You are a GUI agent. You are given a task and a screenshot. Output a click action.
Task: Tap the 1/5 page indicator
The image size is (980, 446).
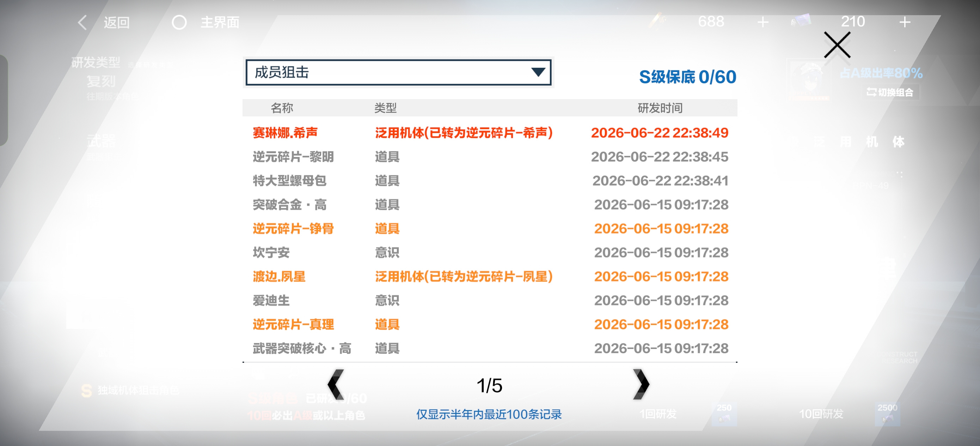click(x=490, y=385)
